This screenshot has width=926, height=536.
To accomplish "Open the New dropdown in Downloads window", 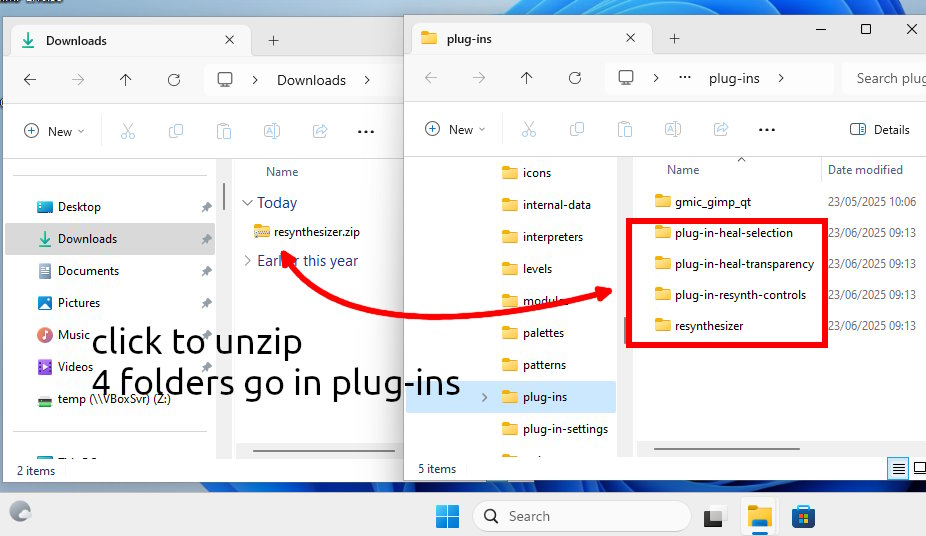I will pyautogui.click(x=54, y=131).
